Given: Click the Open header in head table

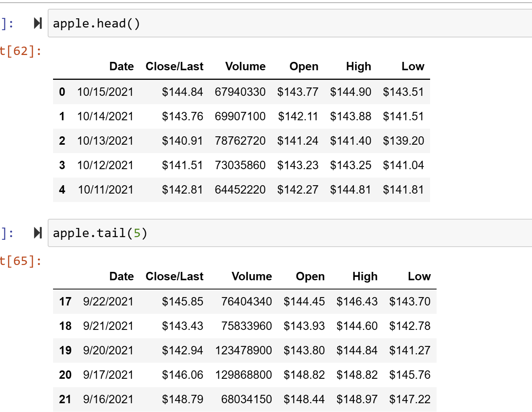Looking at the screenshot, I should coord(304,66).
